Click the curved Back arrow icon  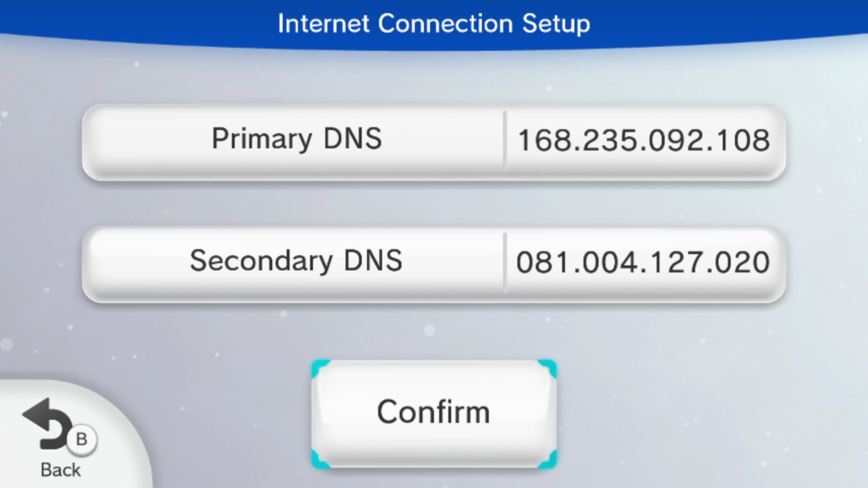pos(47,424)
